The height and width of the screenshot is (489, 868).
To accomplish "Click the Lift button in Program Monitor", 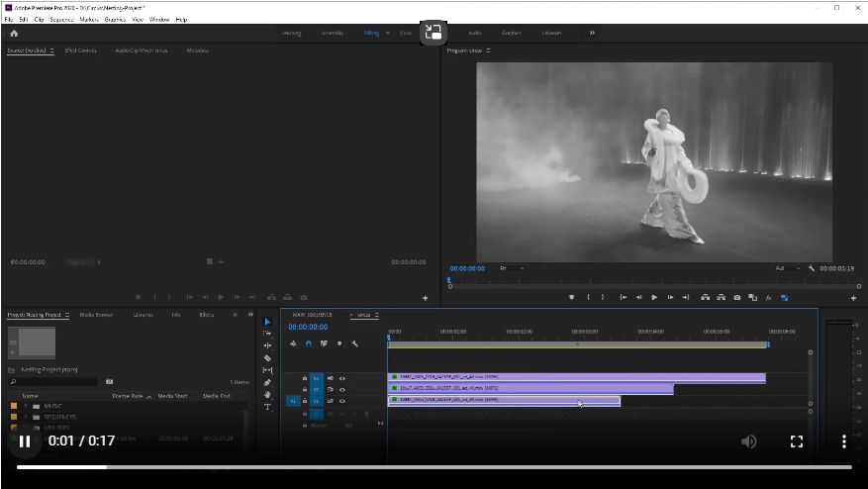I will (x=706, y=297).
